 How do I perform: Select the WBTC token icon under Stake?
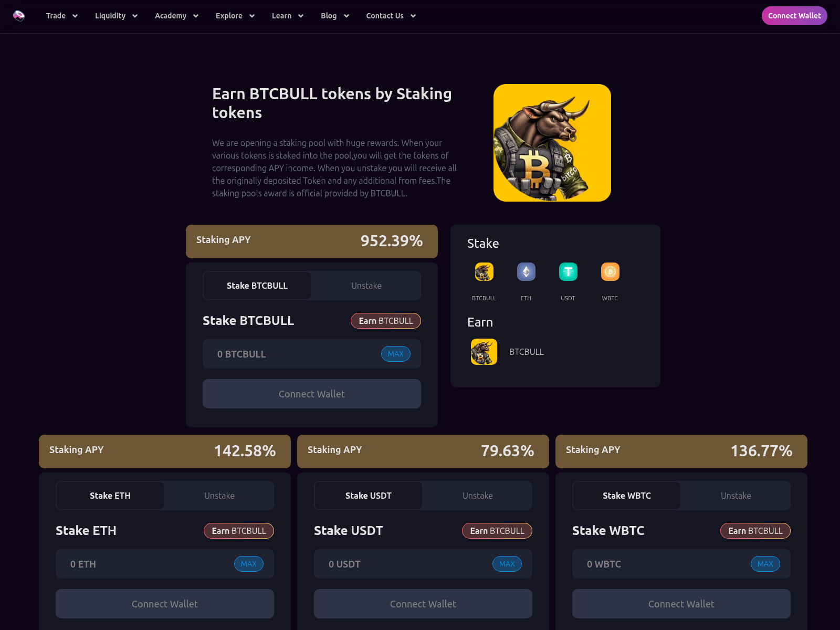pyautogui.click(x=610, y=272)
